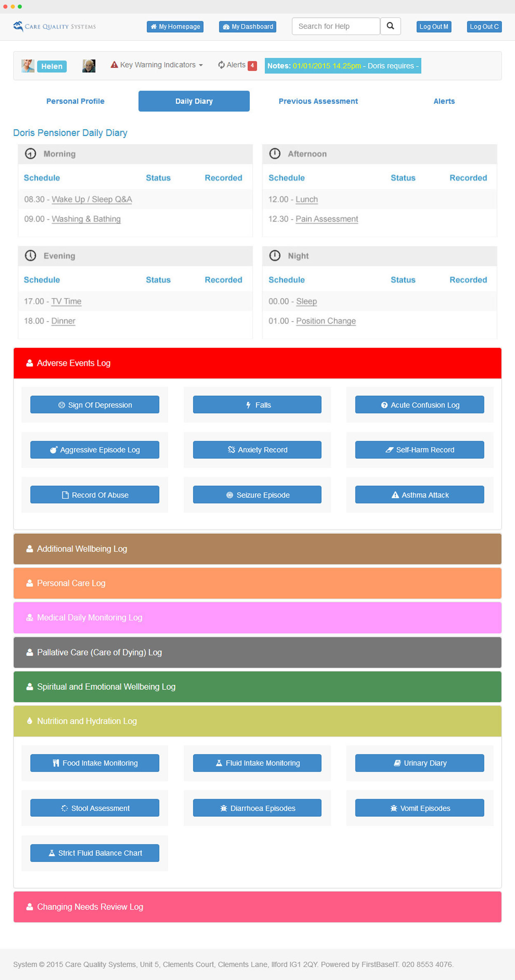
Task: Click the Alerts refresh icon
Action: click(221, 65)
